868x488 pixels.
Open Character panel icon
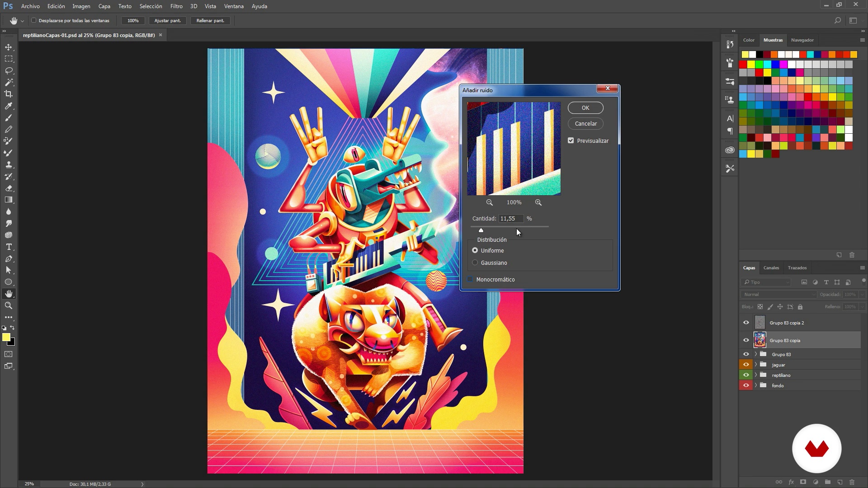point(730,118)
